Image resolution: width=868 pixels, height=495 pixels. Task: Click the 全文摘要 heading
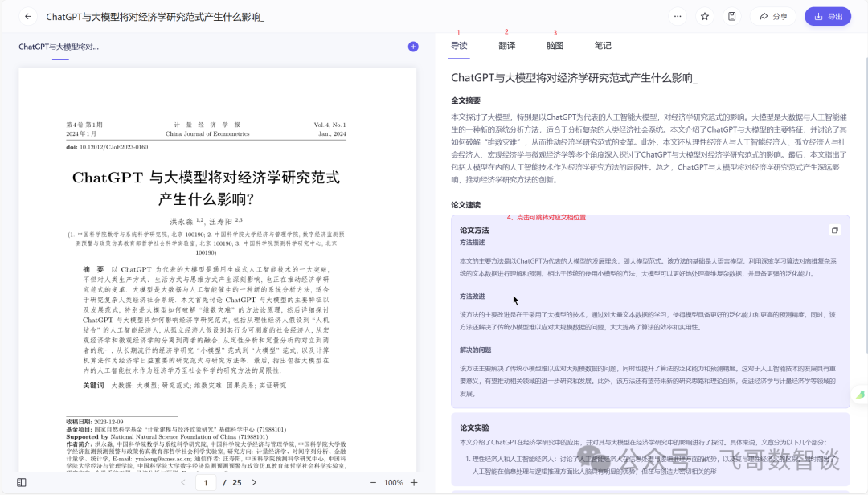pos(465,100)
